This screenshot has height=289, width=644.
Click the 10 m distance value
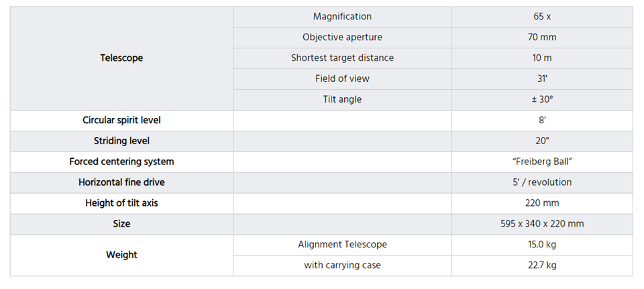coord(542,58)
